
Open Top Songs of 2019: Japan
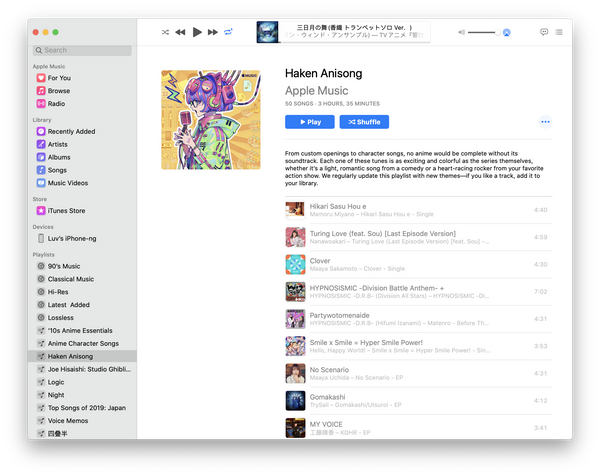click(x=82, y=408)
